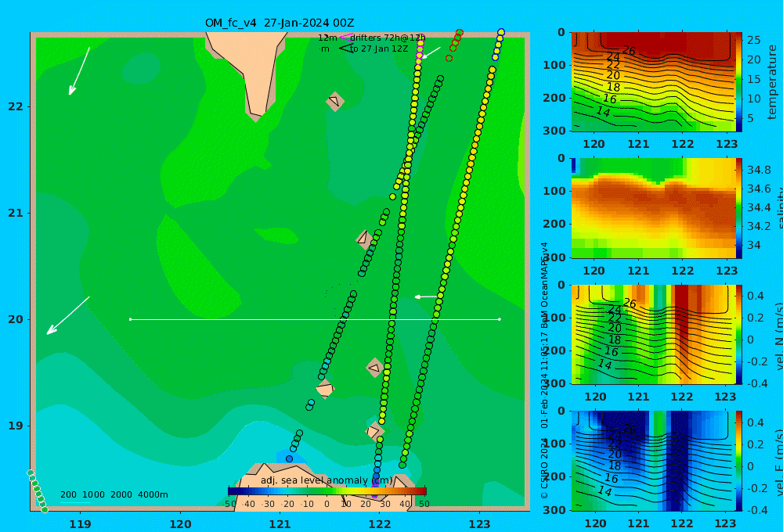The width and height of the screenshot is (783, 532).
Task: Select the island marker near 19N 122E
Action: 374,431
